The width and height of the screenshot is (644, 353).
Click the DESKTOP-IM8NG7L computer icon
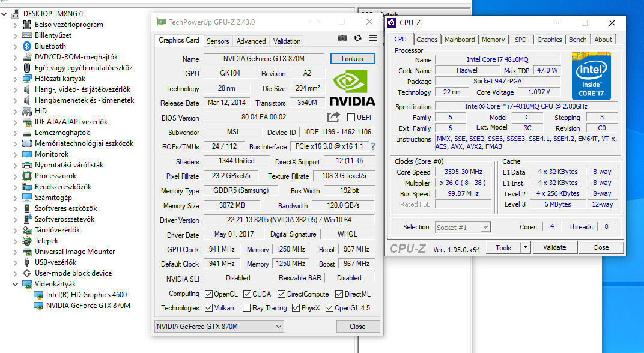click(16, 14)
